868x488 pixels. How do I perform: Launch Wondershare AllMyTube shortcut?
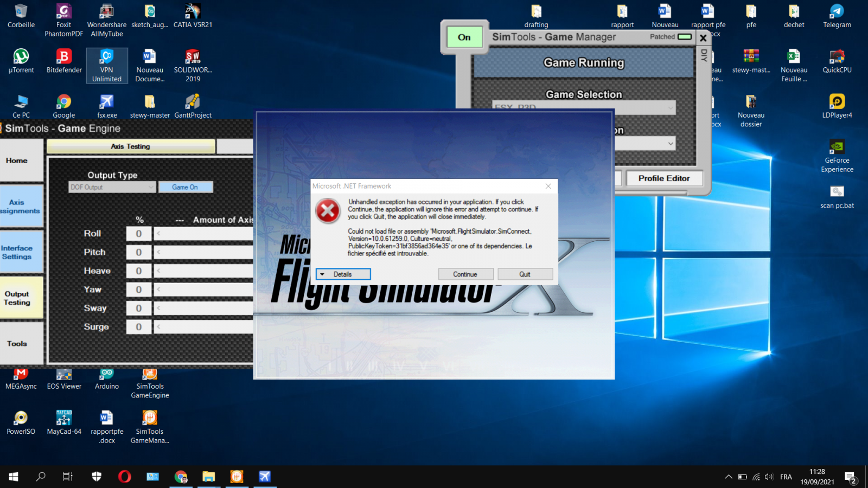(x=107, y=21)
